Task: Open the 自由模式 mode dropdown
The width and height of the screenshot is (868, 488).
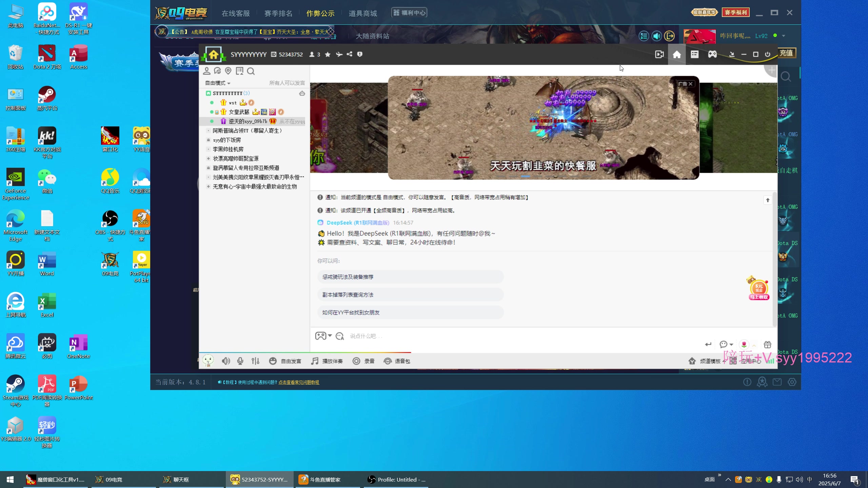Action: pos(218,83)
